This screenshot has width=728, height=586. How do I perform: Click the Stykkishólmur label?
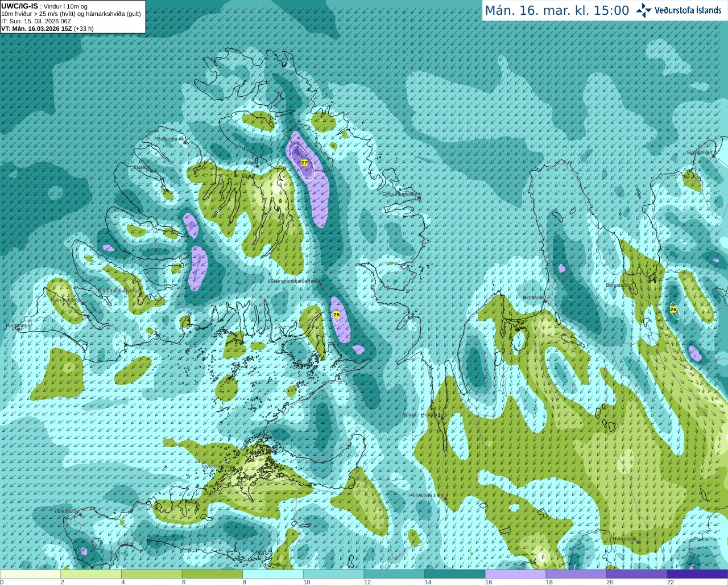218,467
